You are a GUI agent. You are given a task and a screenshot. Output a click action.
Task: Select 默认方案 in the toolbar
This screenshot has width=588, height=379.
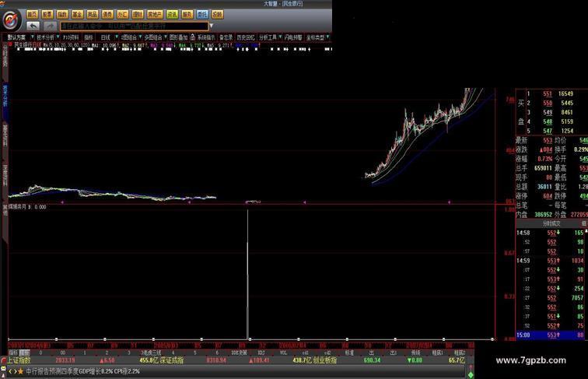click(16, 37)
